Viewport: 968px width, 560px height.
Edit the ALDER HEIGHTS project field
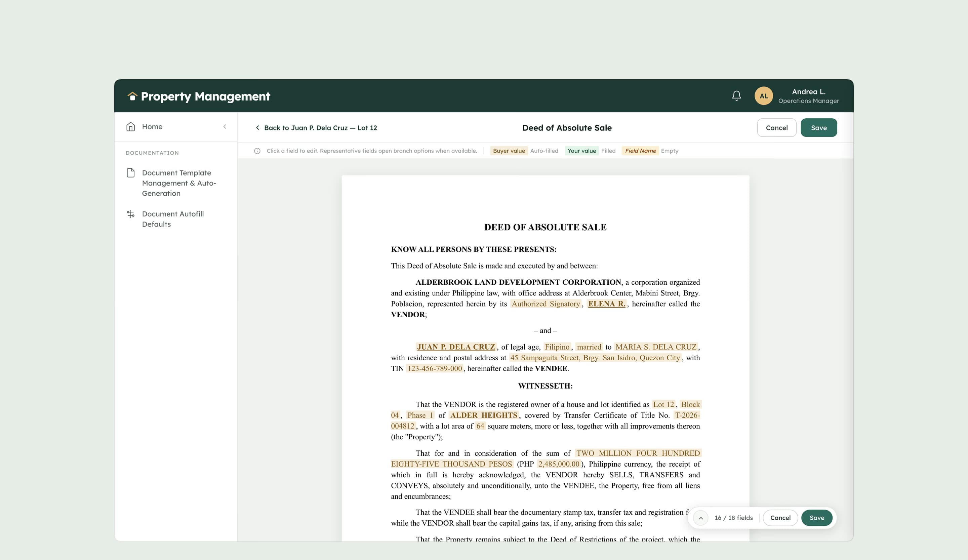point(484,415)
